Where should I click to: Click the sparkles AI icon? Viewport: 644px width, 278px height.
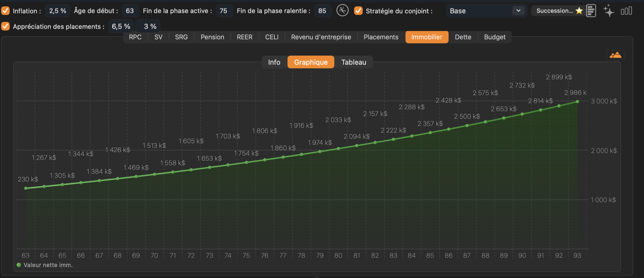point(609,11)
